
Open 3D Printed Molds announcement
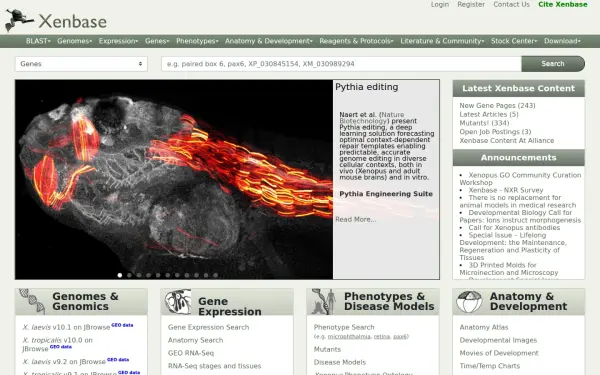(509, 269)
